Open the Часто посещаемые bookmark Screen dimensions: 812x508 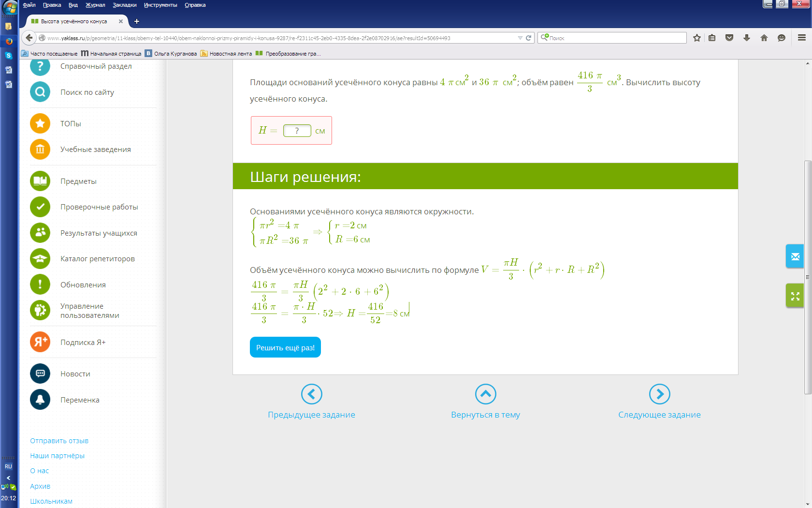tap(49, 53)
